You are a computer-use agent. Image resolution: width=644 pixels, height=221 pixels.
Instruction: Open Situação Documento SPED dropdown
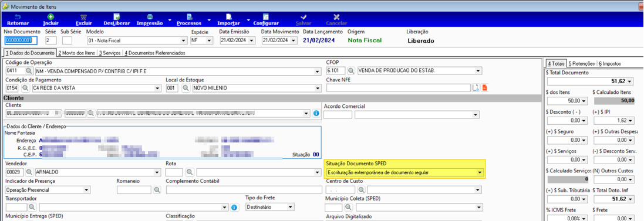click(480, 172)
